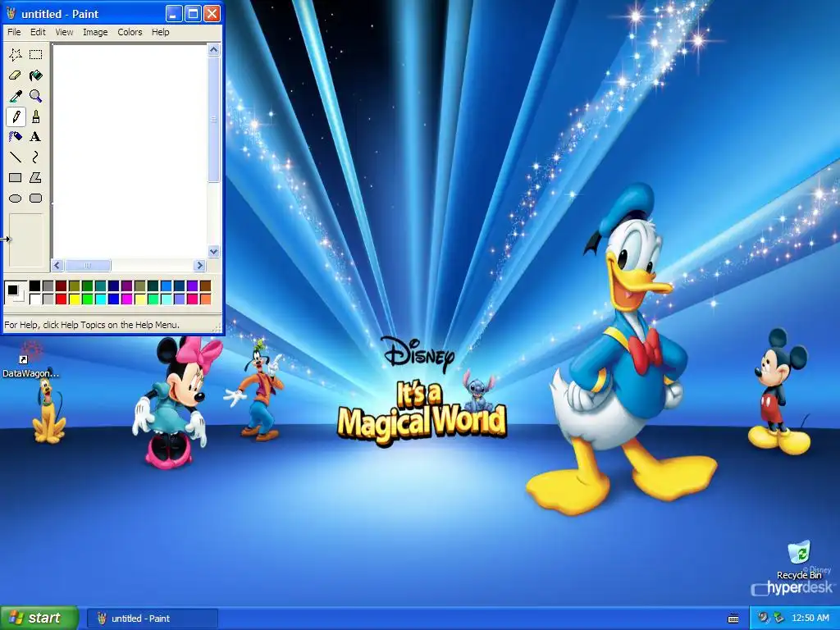Click the untitled - Paint taskbar button
Viewport: 840px width, 630px height.
tap(152, 619)
